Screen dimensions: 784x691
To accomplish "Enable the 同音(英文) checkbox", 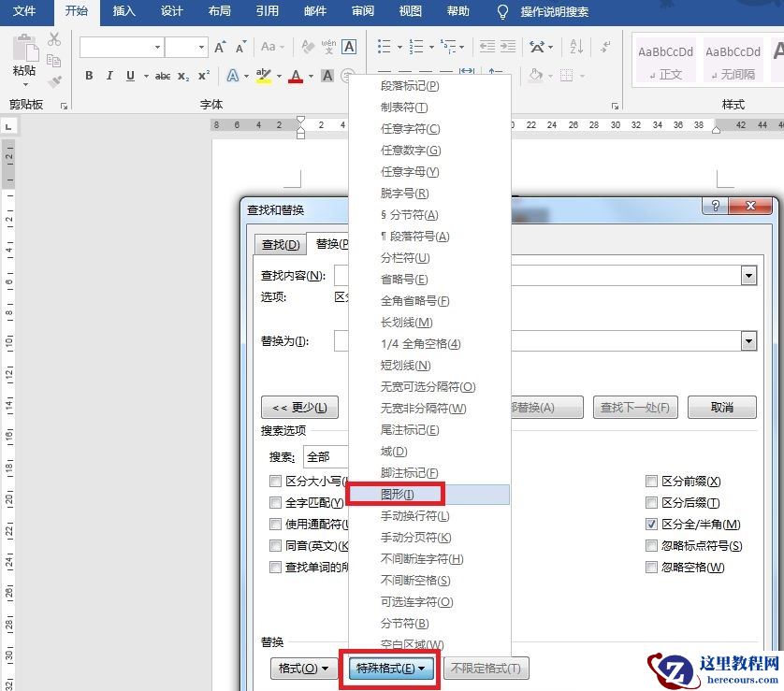I will tap(275, 545).
